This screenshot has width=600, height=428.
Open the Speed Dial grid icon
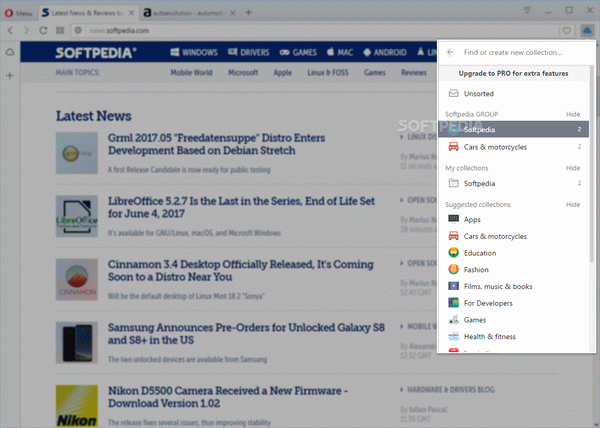coord(60,31)
